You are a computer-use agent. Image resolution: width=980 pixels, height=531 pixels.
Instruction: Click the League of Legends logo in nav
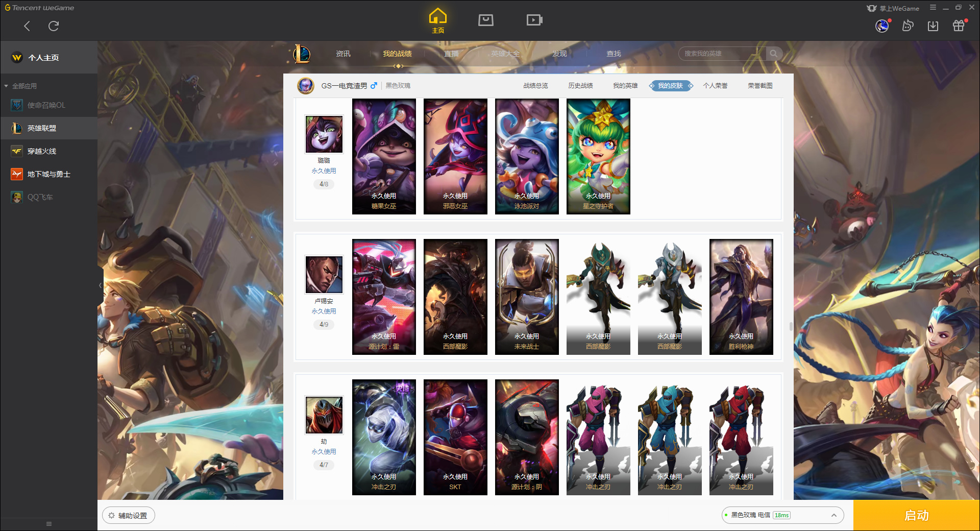[301, 54]
